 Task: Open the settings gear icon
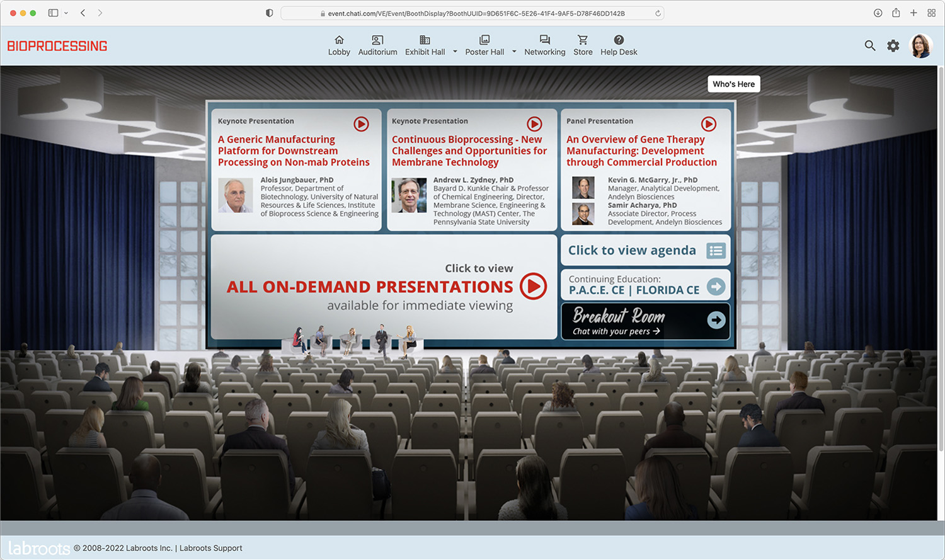pos(893,45)
